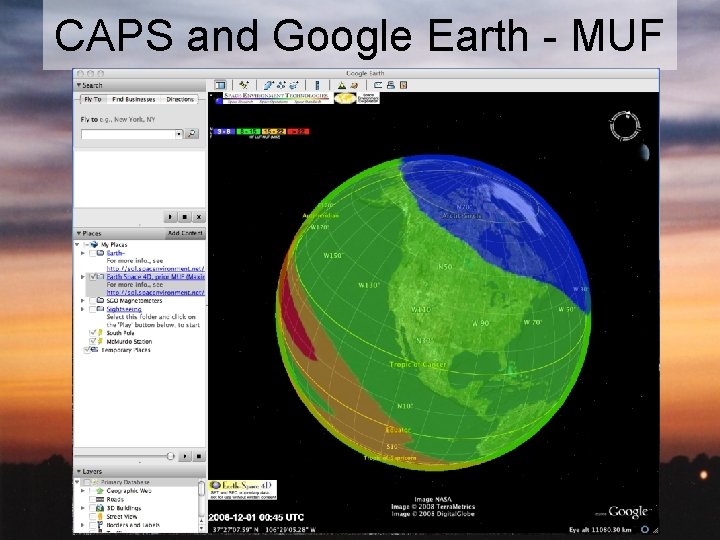Select the Fly To tab

(93, 99)
